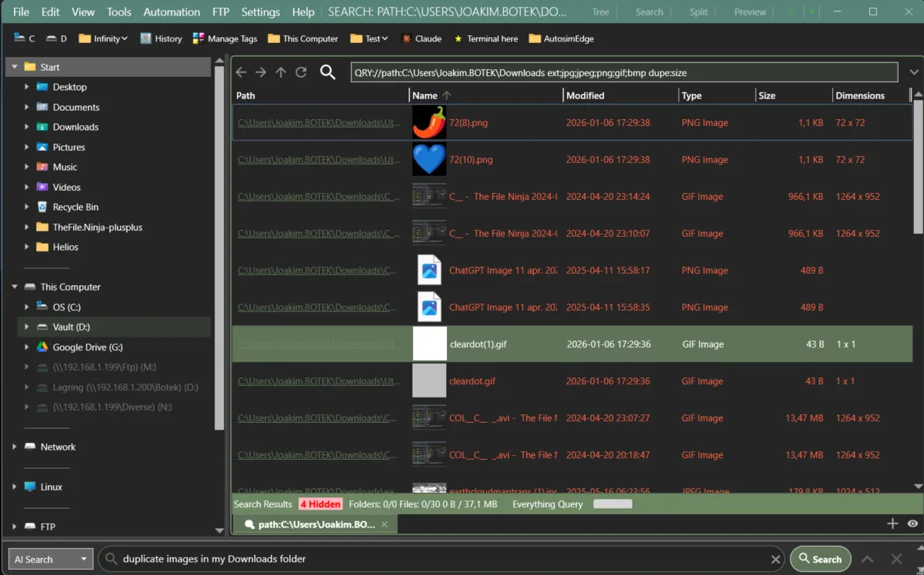Viewport: 924px width, 575px height.
Task: Toggle the Tree pane view
Action: click(600, 12)
